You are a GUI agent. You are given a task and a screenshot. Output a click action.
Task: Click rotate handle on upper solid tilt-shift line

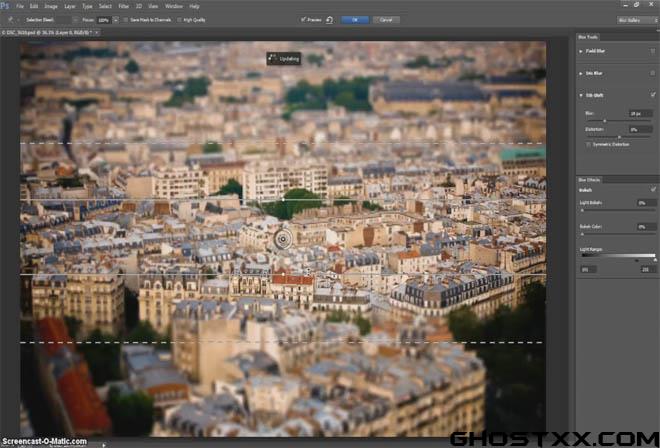click(283, 199)
